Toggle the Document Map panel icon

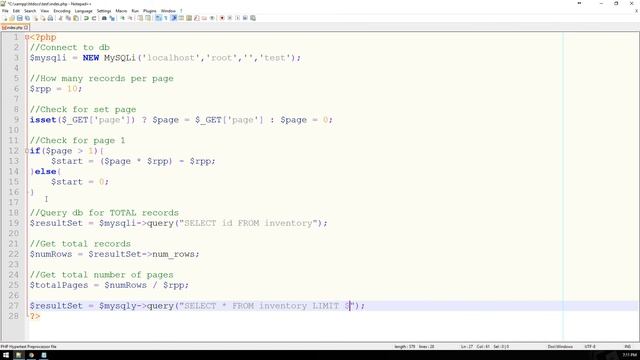(x=189, y=18)
